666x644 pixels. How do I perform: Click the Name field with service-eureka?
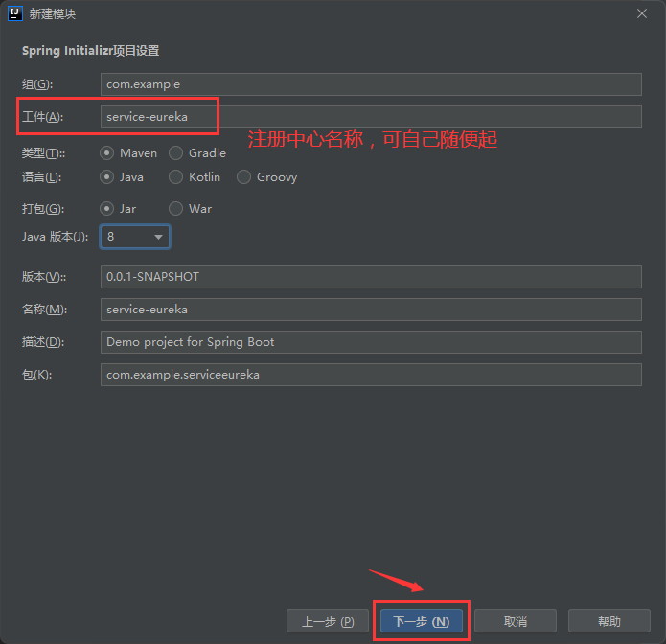pyautogui.click(x=370, y=310)
